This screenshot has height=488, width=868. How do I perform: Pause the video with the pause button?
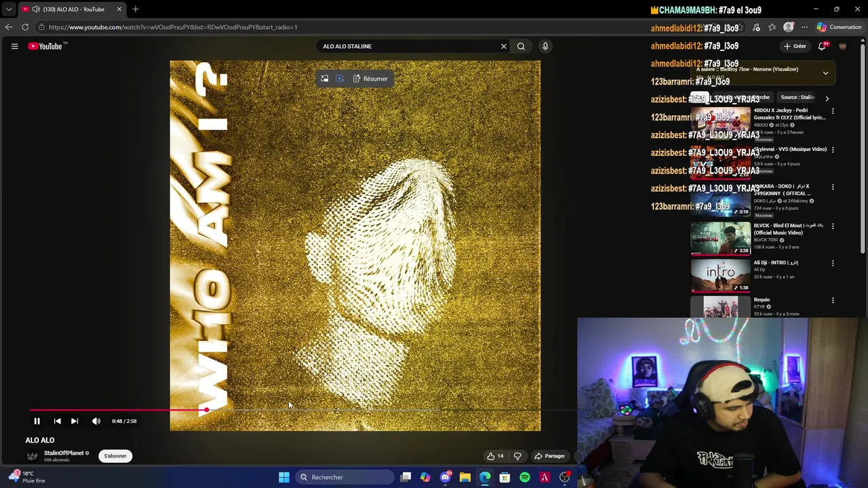[x=37, y=421]
